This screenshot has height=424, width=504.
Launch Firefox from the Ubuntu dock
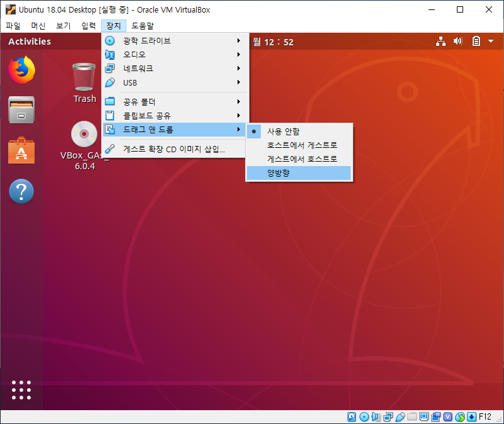[21, 70]
